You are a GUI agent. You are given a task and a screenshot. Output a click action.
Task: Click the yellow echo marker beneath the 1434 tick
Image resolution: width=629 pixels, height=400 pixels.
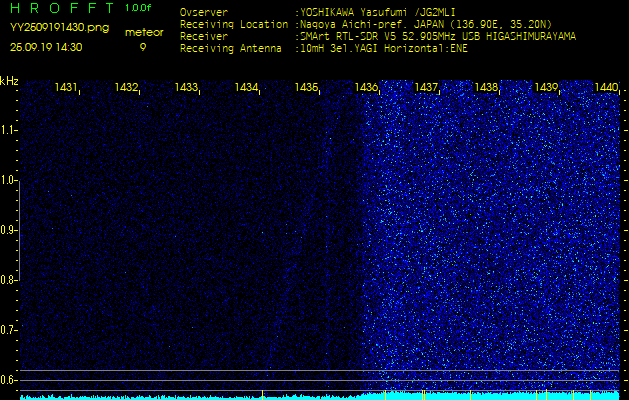[262, 395]
